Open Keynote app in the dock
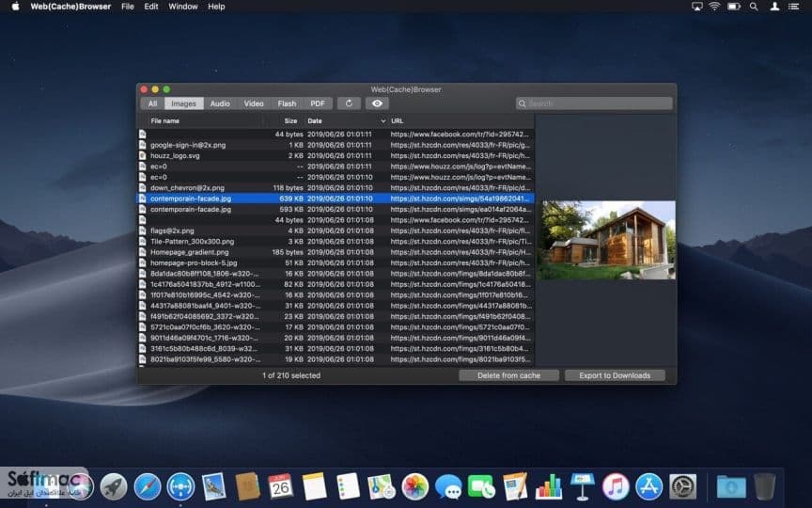Screen dimensions: 812x508 (x=582, y=486)
